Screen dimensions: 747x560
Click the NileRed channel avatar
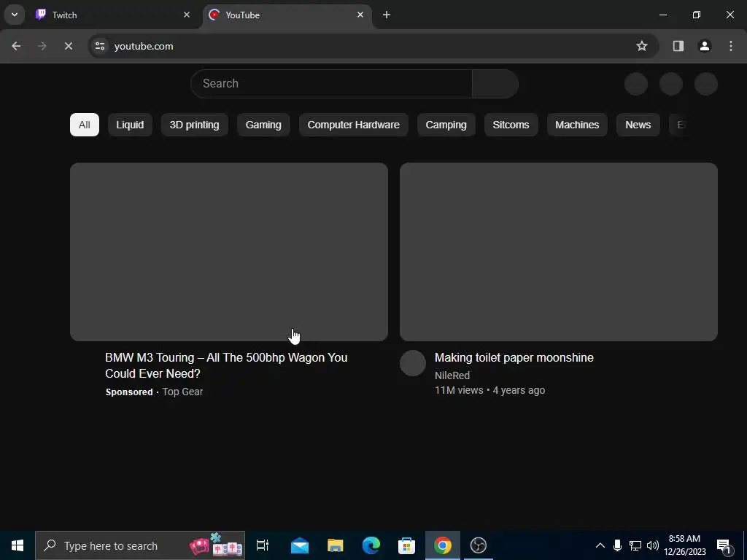click(x=413, y=363)
